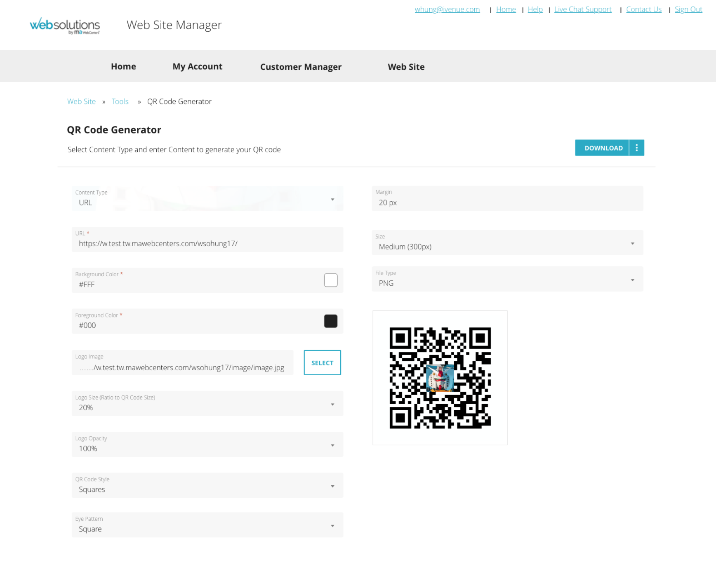Open the foreground color black swatch
The image size is (716, 588).
[x=330, y=321]
